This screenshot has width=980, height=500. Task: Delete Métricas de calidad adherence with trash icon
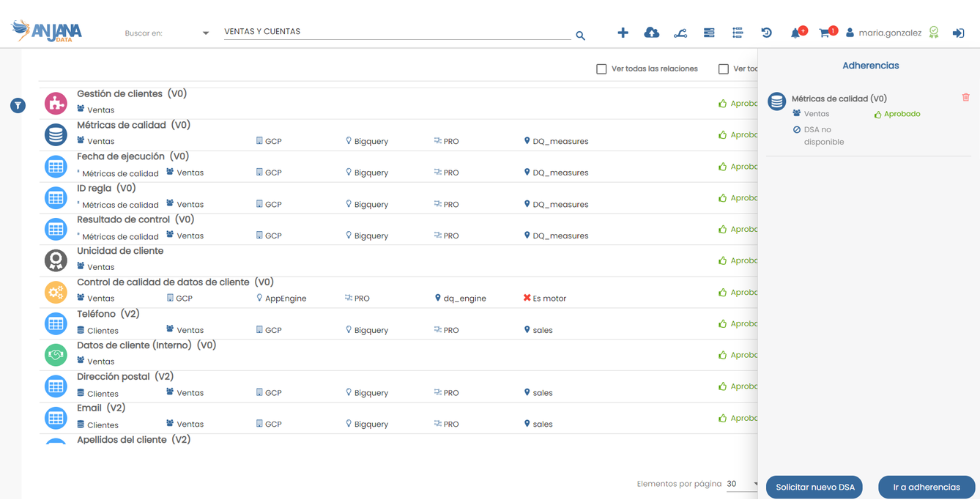(x=965, y=97)
